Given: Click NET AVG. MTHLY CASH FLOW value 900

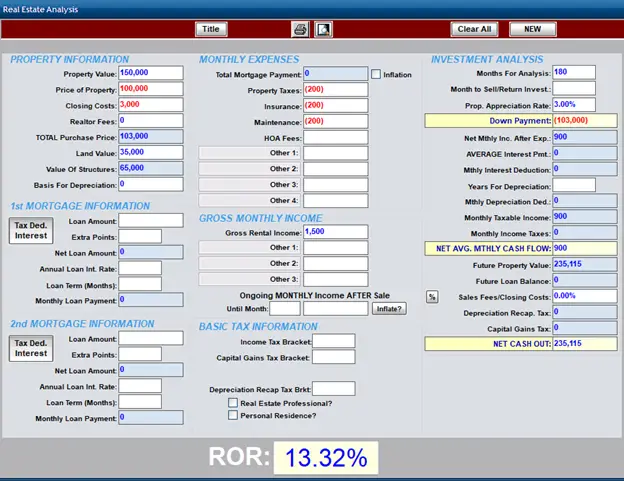Looking at the screenshot, I should (585, 248).
